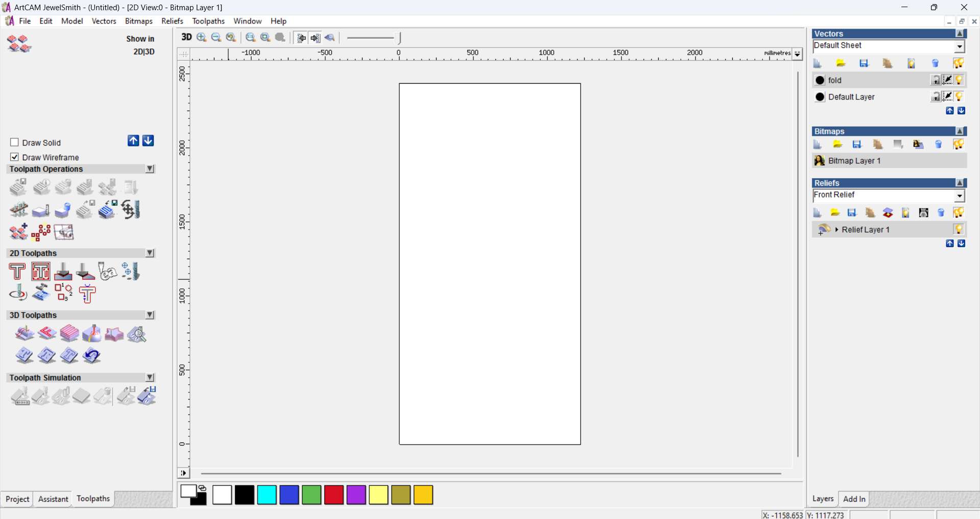This screenshot has height=519, width=980.
Task: Move the relief layer down with the blue arrow
Action: 962,243
